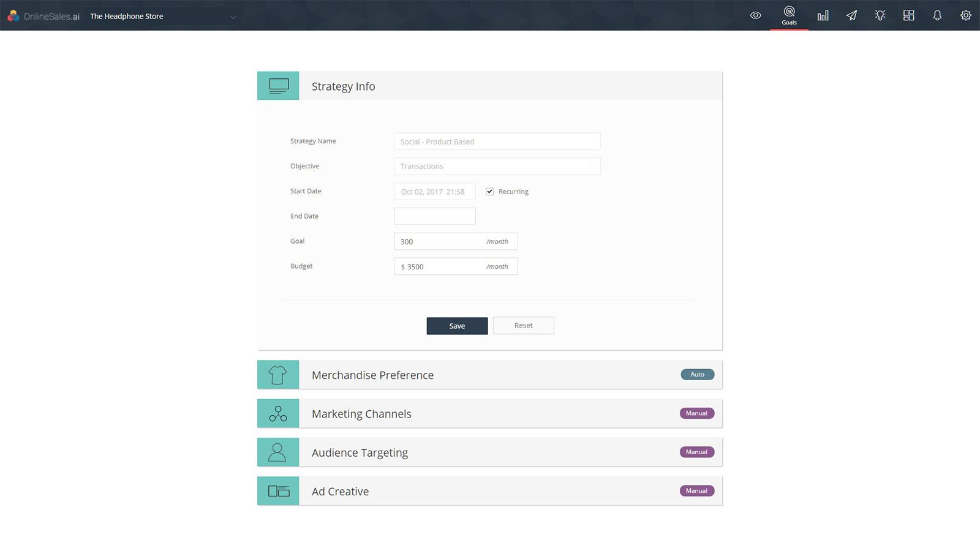Toggle Merchandise Preference from Auto
980x551 pixels.
(x=697, y=374)
